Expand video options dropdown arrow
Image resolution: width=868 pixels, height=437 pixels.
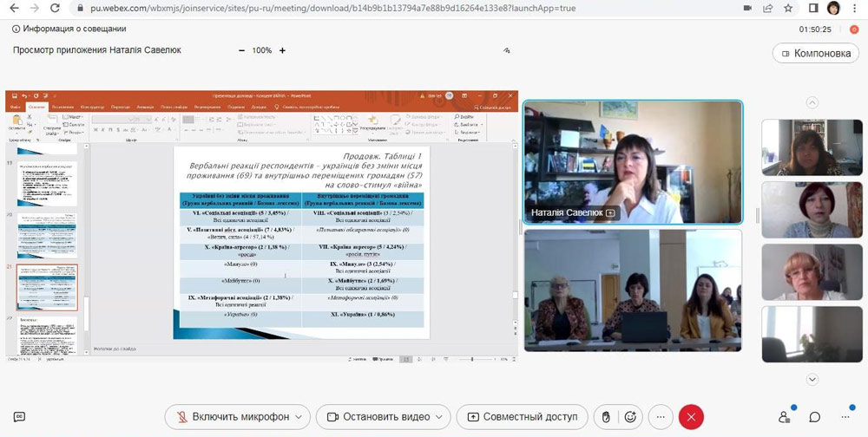[439, 417]
